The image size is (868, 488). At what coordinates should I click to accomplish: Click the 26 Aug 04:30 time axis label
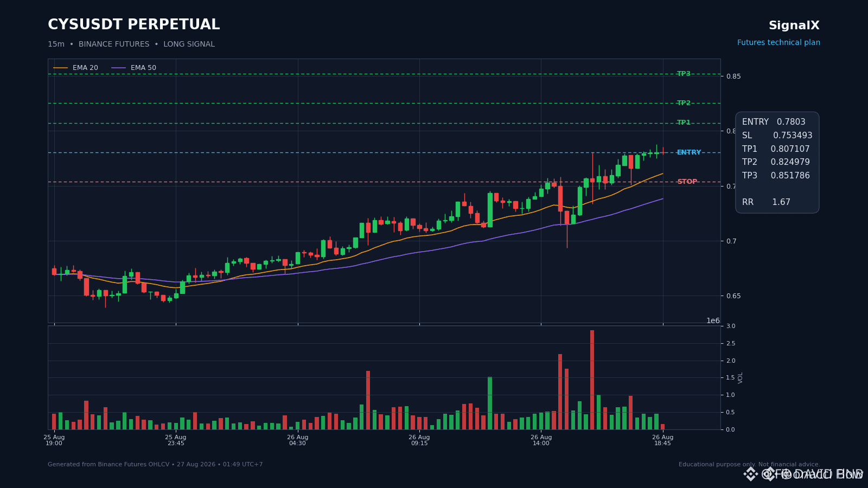pos(297,440)
